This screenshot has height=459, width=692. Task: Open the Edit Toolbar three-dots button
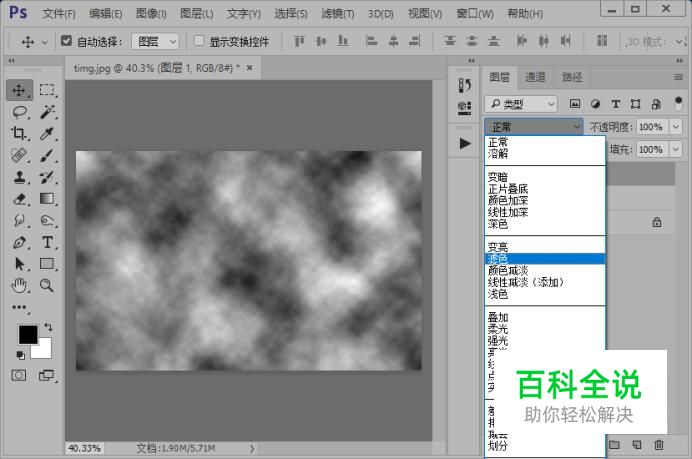19,307
